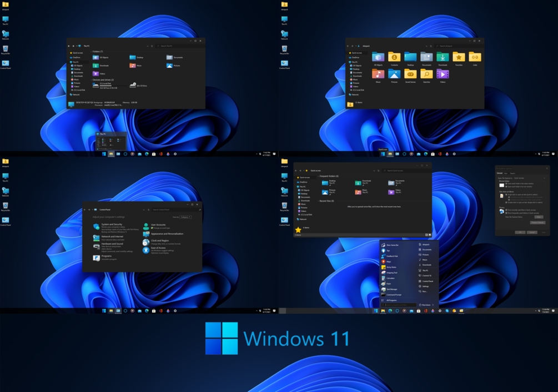Screen dimensions: 558x392
Task: Open address bar dropdown chevron in skinpack window
Action: [x=426, y=46]
